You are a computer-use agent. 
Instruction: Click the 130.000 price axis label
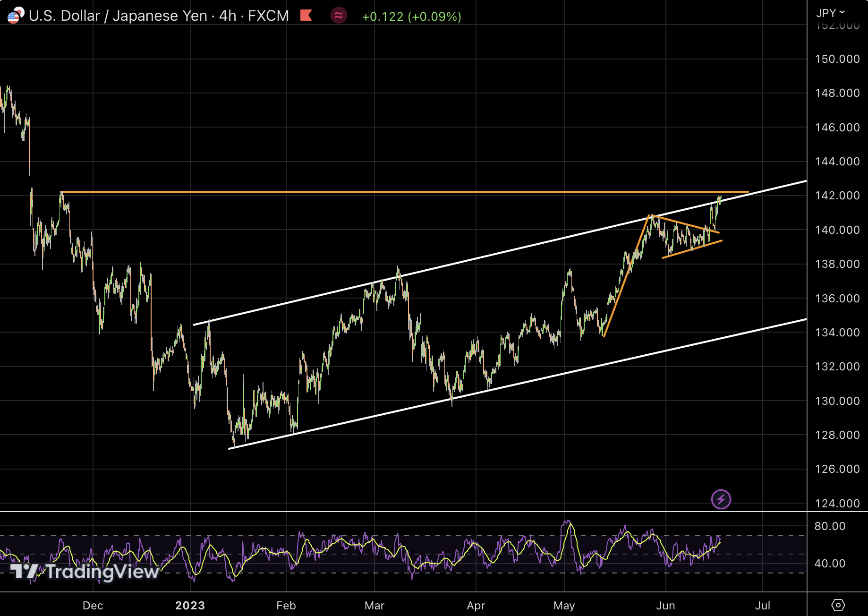(x=837, y=401)
